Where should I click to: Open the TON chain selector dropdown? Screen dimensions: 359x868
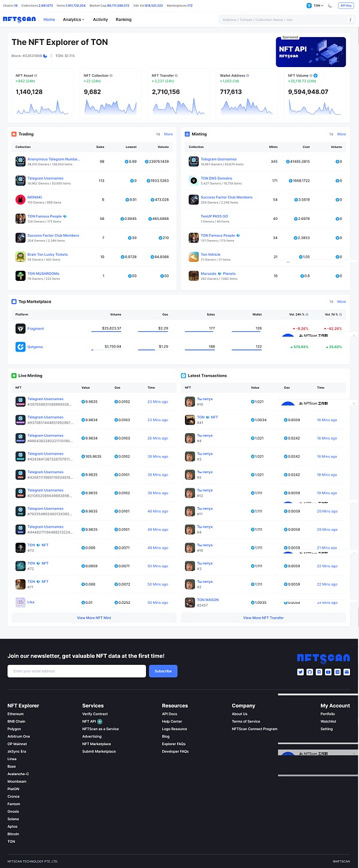click(315, 5)
